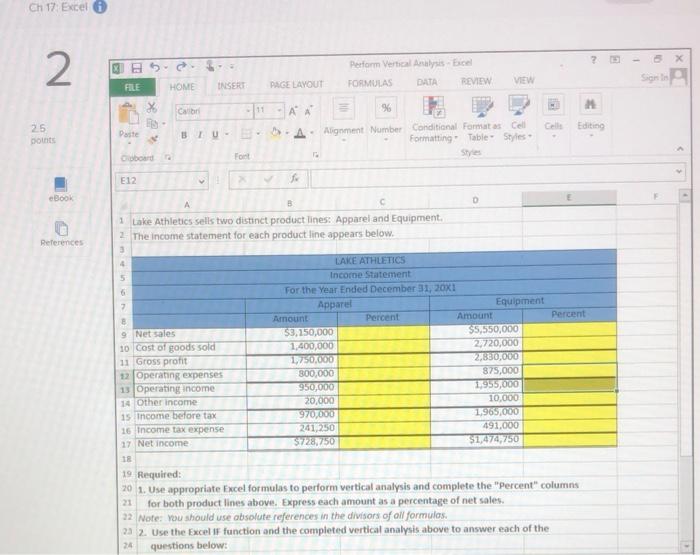700x555 pixels.
Task: Click yellow Percent cell for Apparel Net sales
Action: coord(383,333)
